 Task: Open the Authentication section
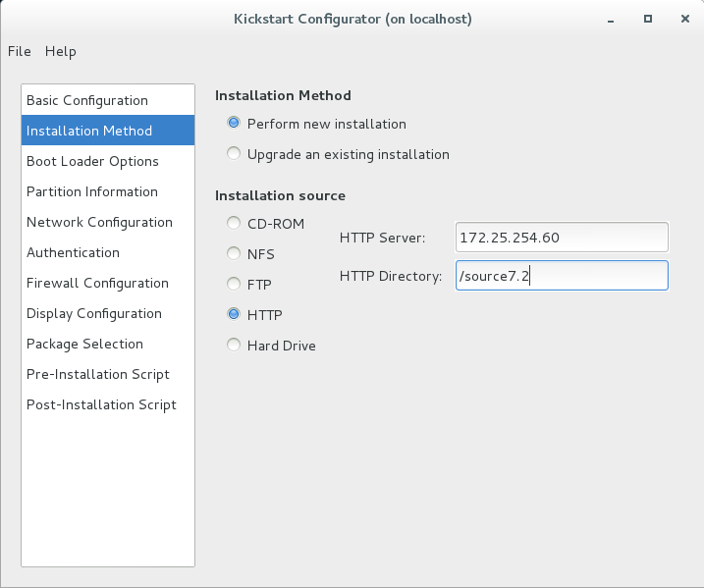tap(108, 252)
